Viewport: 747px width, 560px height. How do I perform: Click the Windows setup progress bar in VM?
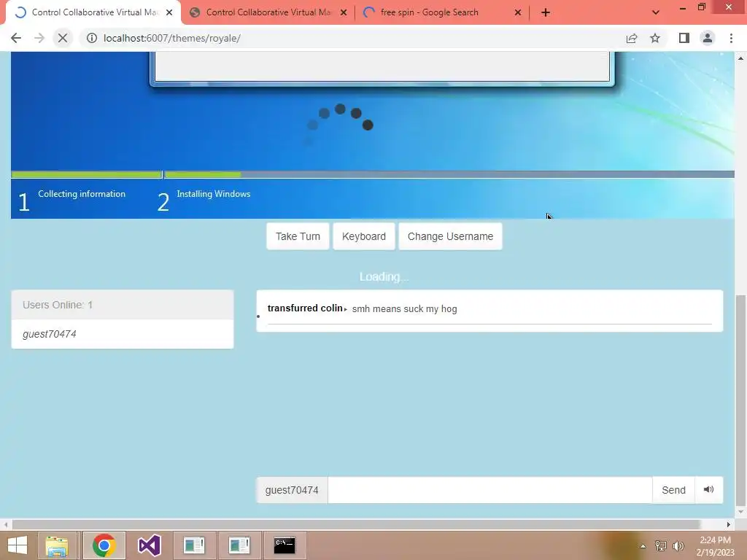(x=373, y=174)
